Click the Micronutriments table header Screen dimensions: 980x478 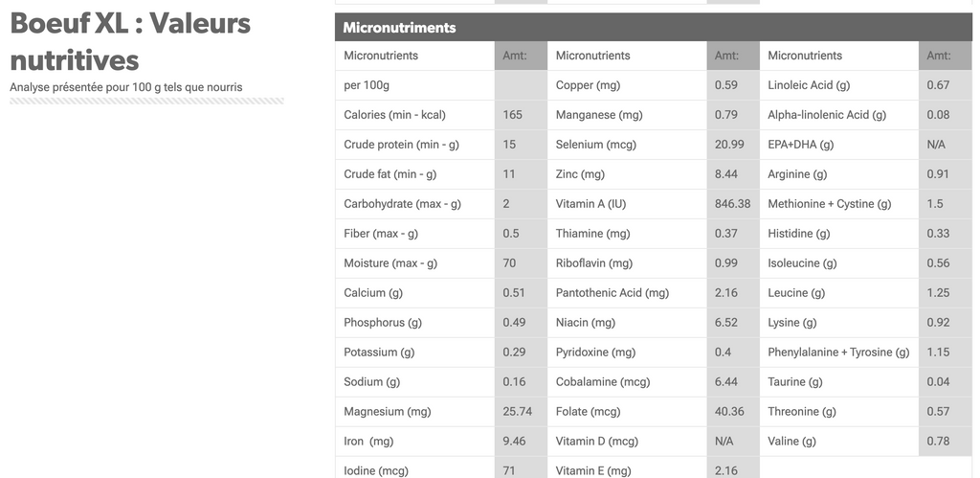pos(653,28)
